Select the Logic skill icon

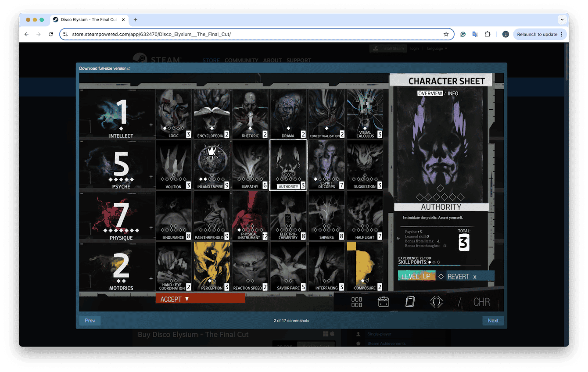coord(174,112)
